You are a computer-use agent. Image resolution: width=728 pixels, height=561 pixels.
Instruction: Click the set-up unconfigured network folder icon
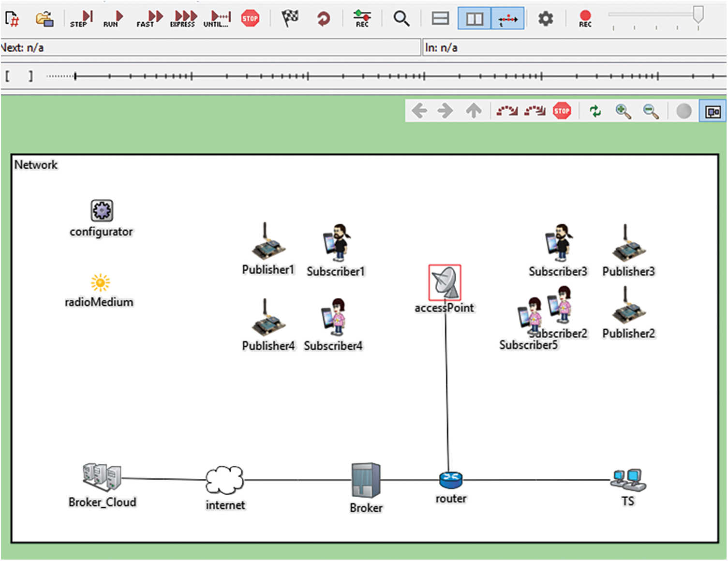(44, 18)
